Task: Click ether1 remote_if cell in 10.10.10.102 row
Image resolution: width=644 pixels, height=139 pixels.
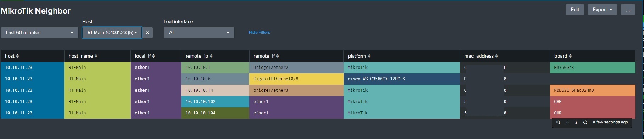Action: point(296,102)
